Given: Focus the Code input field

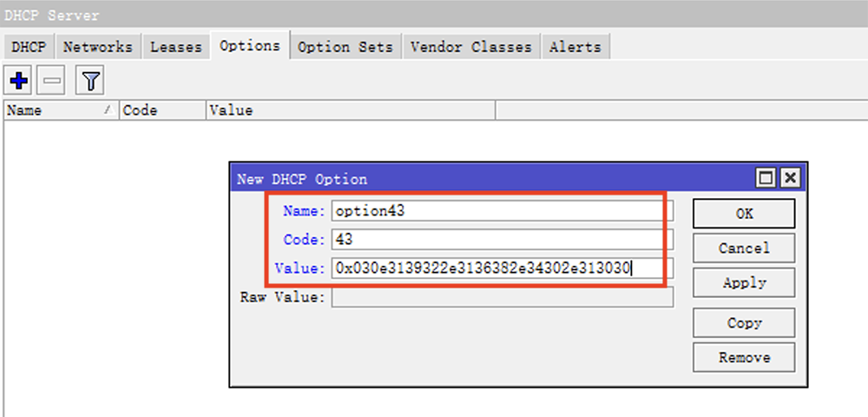Looking at the screenshot, I should pyautogui.click(x=495, y=239).
